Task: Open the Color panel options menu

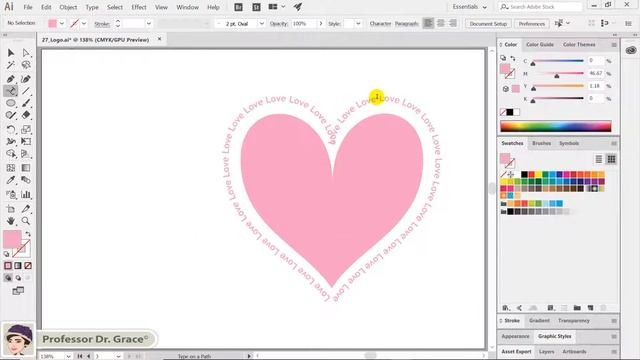Action: pyautogui.click(x=614, y=45)
